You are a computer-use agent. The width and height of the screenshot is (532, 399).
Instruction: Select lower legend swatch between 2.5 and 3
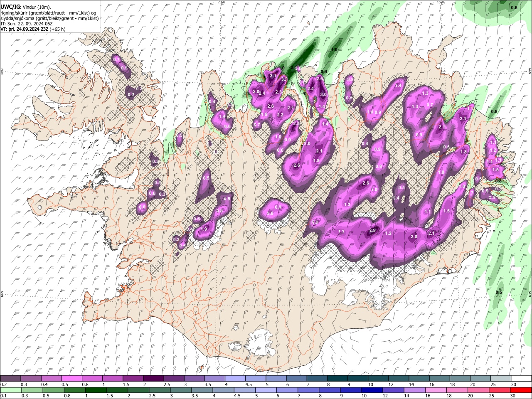[160, 390]
